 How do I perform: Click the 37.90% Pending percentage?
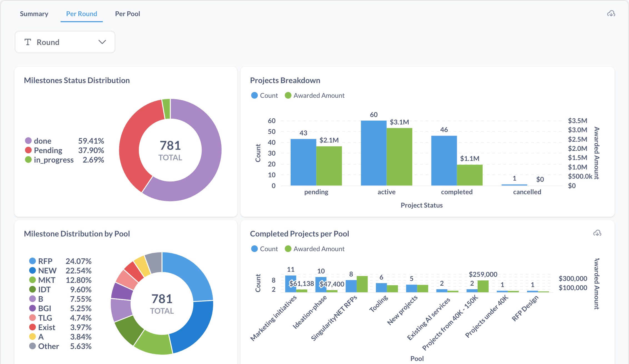pos(91,150)
